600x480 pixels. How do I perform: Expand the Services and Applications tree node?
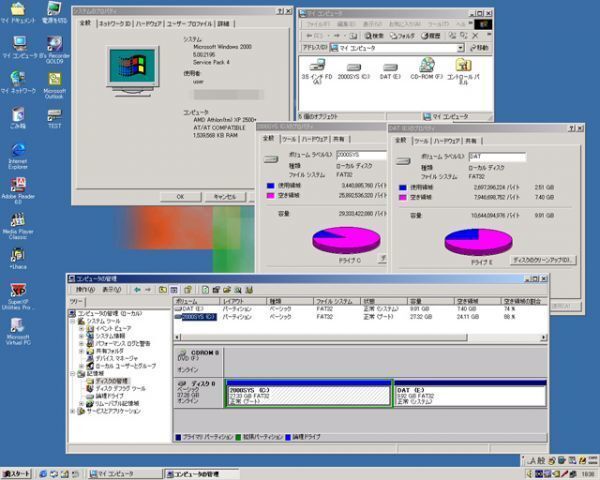(75, 411)
